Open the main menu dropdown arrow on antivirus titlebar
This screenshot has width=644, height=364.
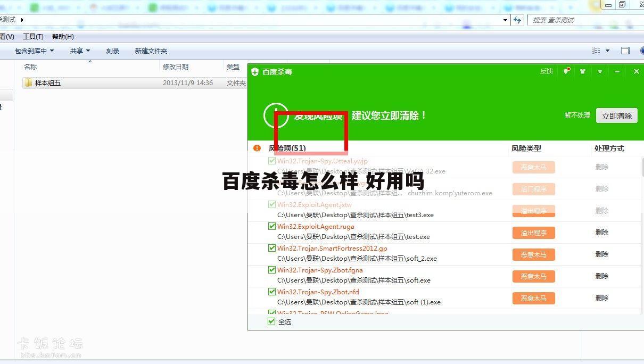[x=600, y=71]
